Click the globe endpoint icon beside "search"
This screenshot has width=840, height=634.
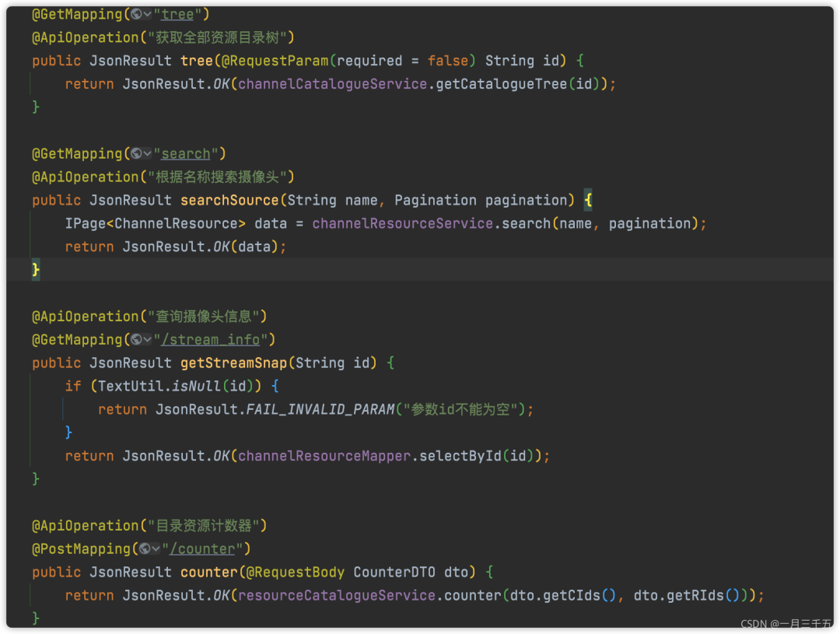(x=136, y=153)
